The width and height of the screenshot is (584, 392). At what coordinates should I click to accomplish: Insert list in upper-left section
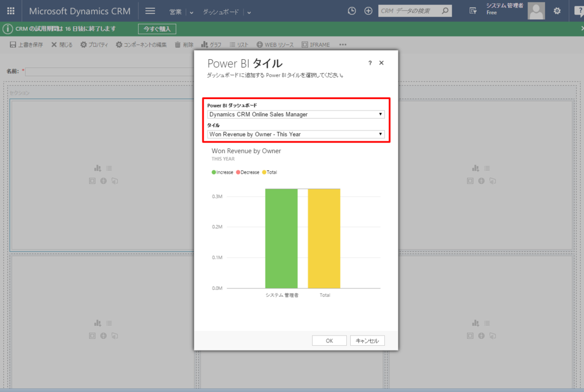coord(109,169)
